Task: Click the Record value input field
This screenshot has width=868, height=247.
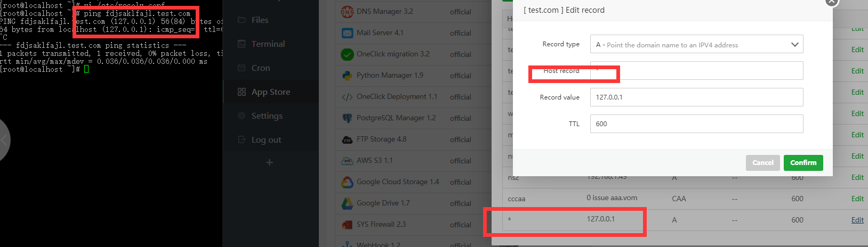Action: coord(696,97)
